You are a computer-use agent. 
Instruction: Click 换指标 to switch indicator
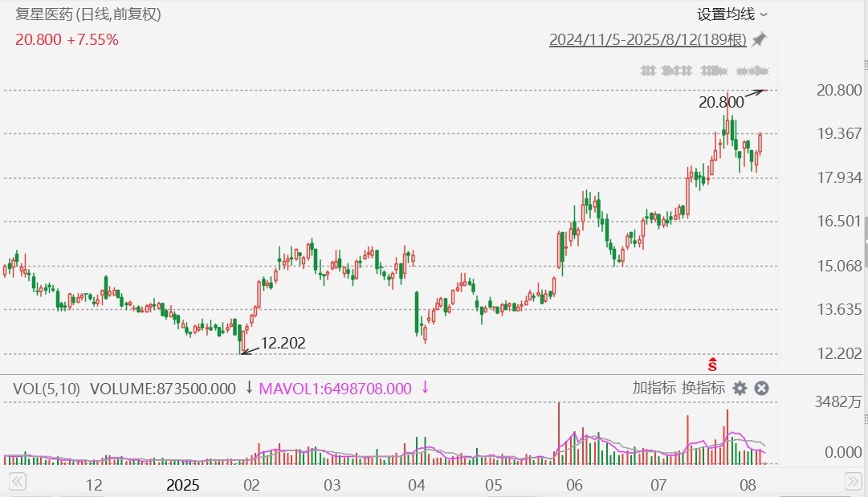tap(703, 388)
